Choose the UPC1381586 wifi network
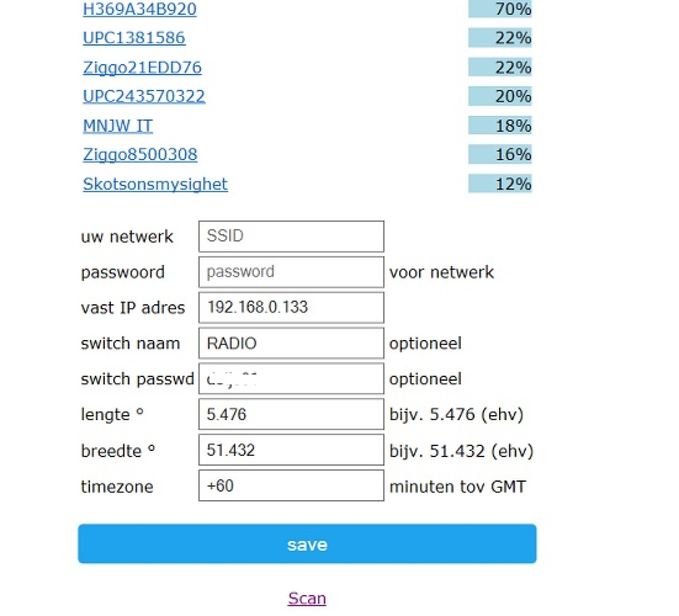Screen dimensions: 679x616 tap(134, 38)
